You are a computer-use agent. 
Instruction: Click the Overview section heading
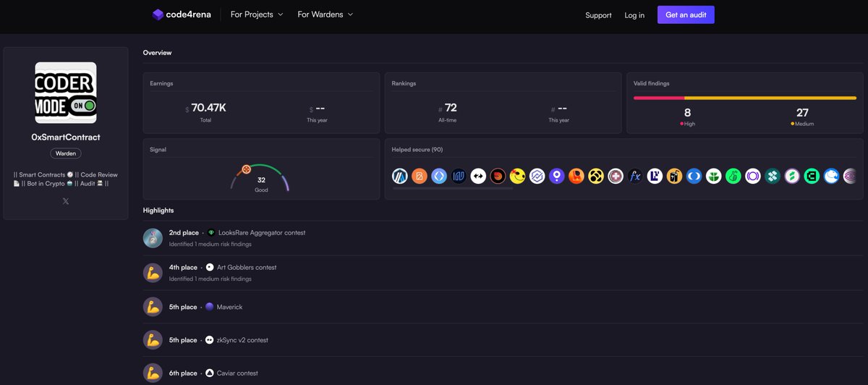point(157,53)
